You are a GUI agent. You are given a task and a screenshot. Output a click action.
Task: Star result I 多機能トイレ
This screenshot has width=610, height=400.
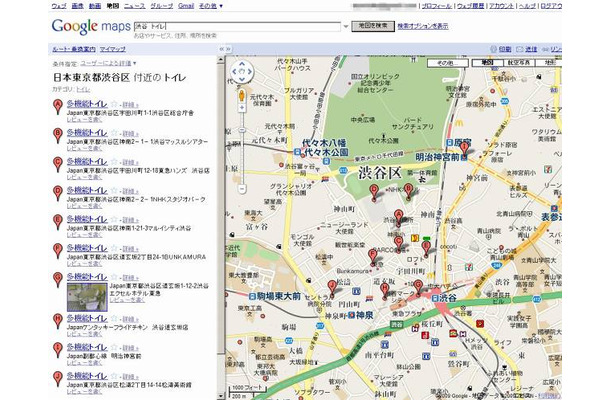(x=114, y=347)
